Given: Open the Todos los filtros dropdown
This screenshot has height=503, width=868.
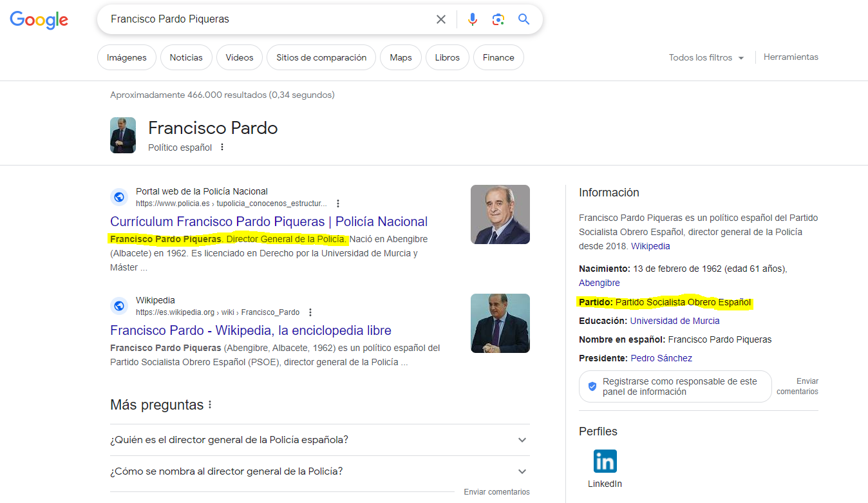Looking at the screenshot, I should (706, 57).
